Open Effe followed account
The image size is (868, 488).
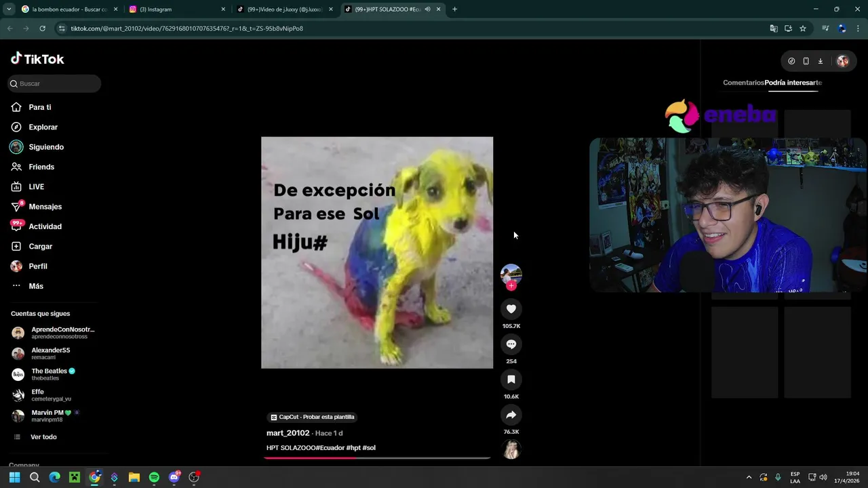[41, 395]
